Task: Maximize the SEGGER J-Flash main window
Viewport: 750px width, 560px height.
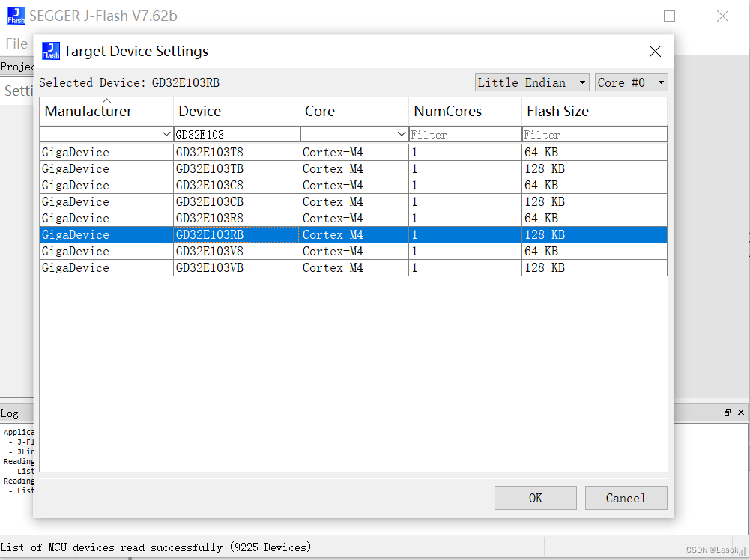Action: (670, 16)
